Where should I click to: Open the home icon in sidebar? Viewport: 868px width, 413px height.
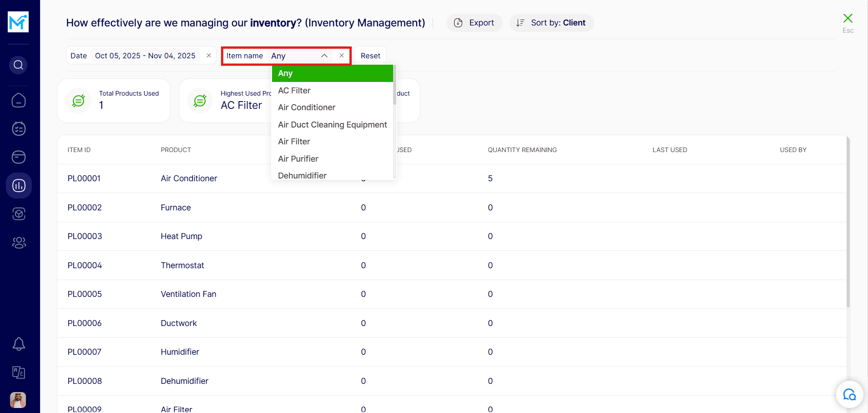point(19,101)
